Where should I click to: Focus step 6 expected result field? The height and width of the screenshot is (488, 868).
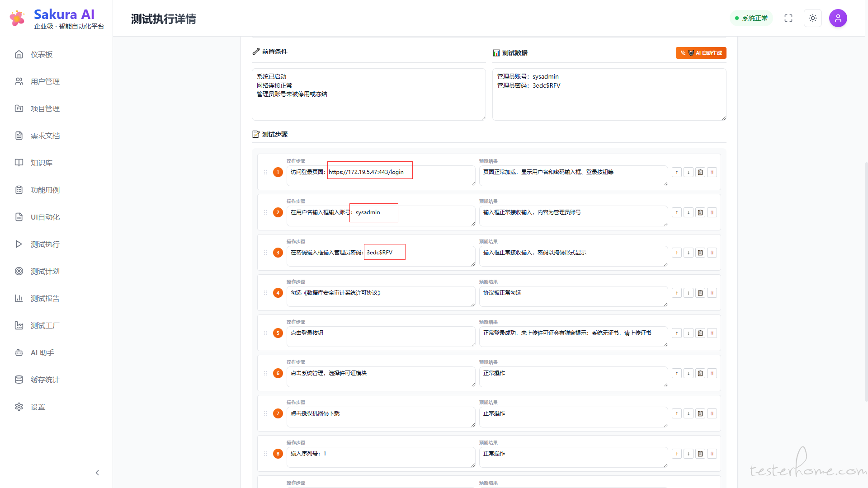click(x=573, y=377)
